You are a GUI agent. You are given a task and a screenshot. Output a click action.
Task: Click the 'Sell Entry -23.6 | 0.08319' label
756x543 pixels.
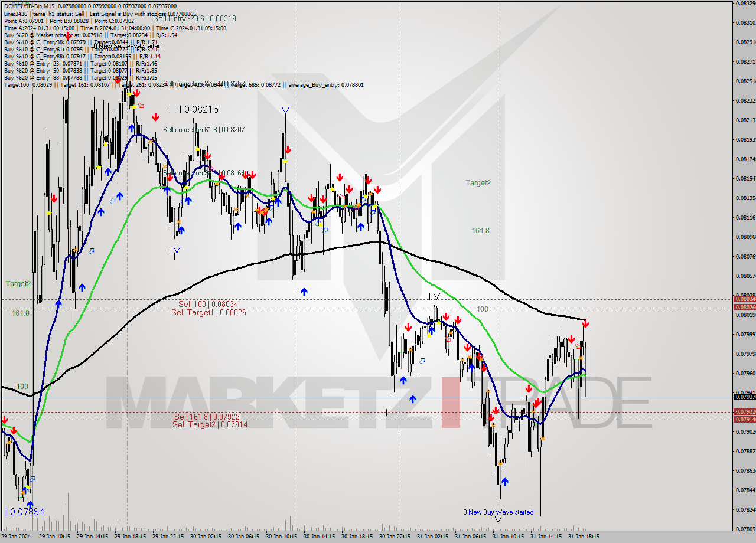[x=194, y=18]
